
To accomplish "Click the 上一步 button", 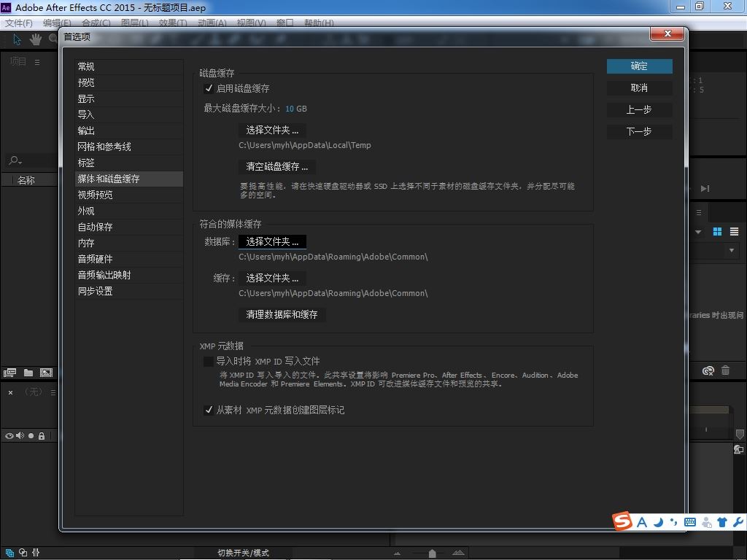I will pos(639,110).
